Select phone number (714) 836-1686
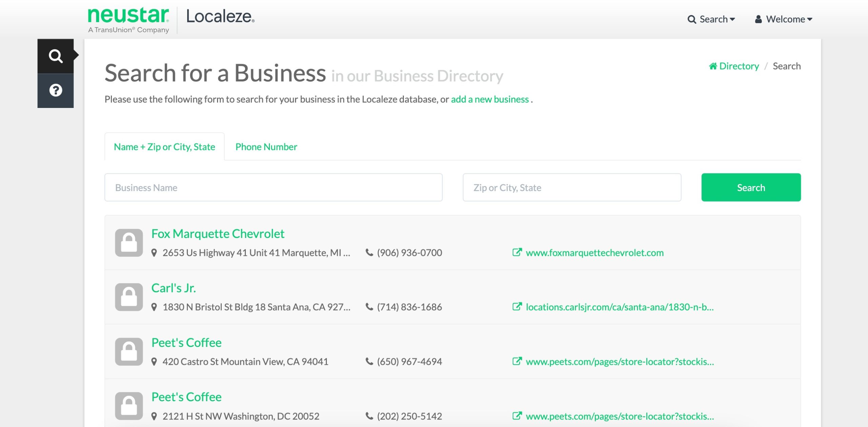Screen dimensions: 868x427 coord(410,307)
